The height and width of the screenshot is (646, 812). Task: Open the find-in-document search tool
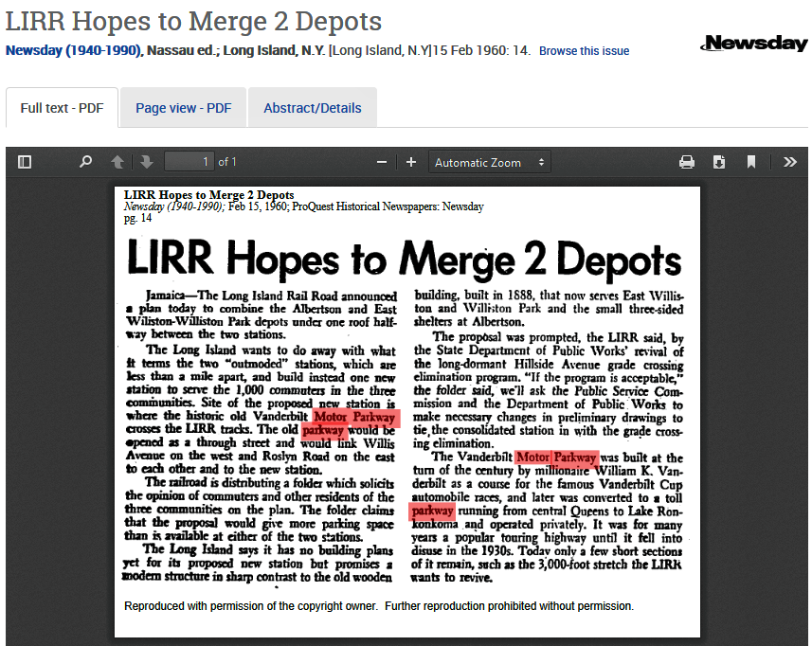pos(85,162)
